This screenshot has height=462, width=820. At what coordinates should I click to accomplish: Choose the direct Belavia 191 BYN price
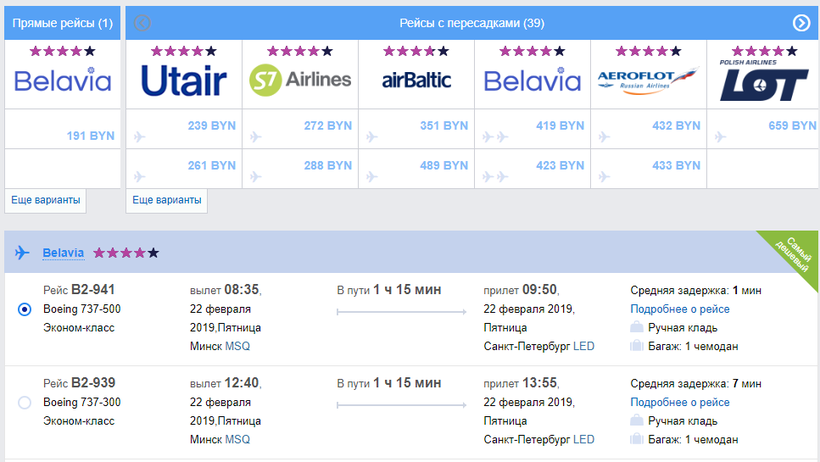[90, 133]
